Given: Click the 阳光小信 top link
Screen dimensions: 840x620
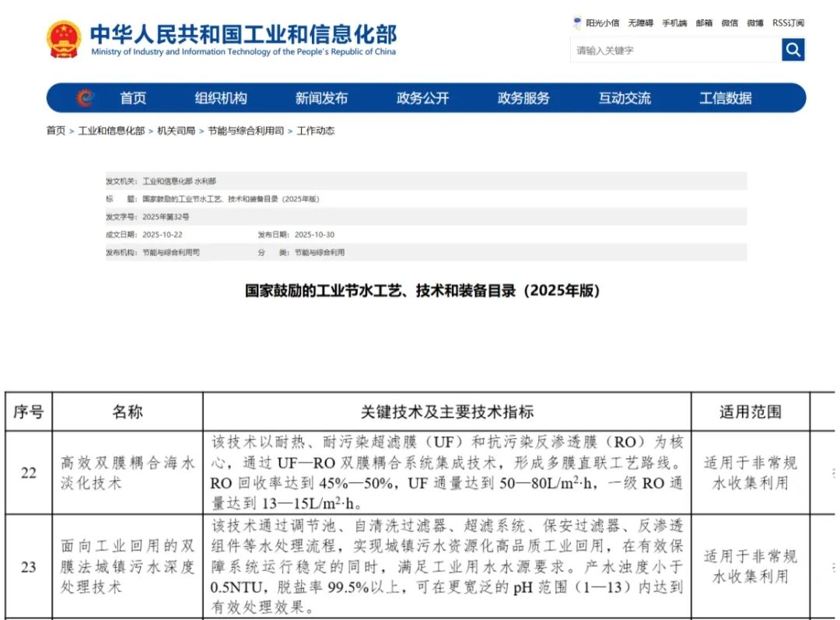Looking at the screenshot, I should (602, 23).
